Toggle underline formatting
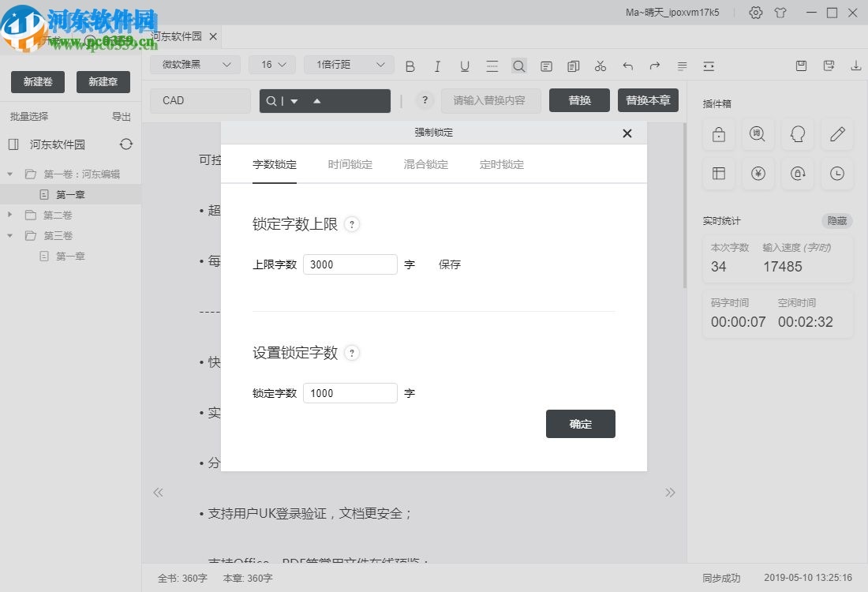Viewport: 868px width, 592px height. (465, 66)
